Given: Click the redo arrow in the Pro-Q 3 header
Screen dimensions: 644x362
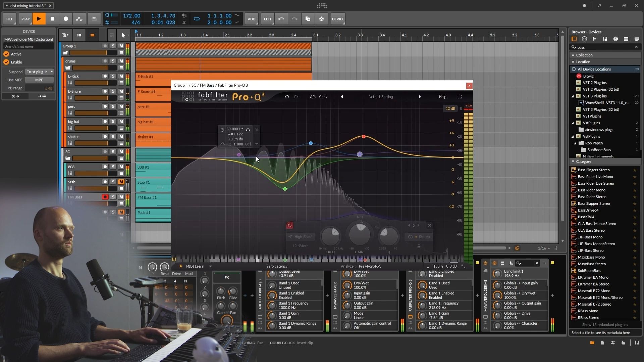Looking at the screenshot, I should [296, 97].
